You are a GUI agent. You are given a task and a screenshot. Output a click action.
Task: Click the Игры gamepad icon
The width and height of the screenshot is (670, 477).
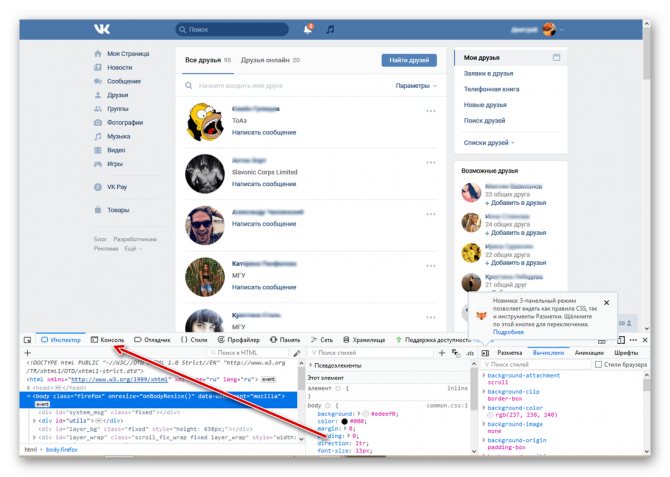(98, 164)
